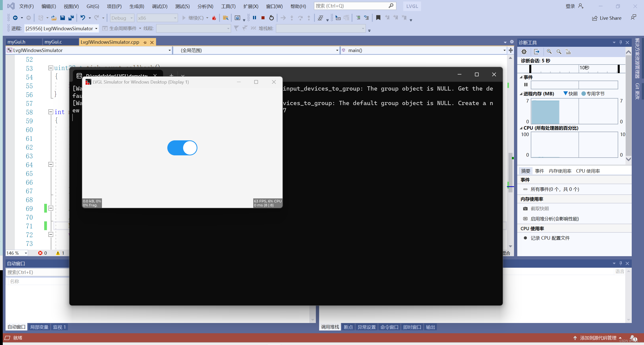Collapse the CPU 所有处理器的百分比 section
The image size is (644, 345).
521,128
